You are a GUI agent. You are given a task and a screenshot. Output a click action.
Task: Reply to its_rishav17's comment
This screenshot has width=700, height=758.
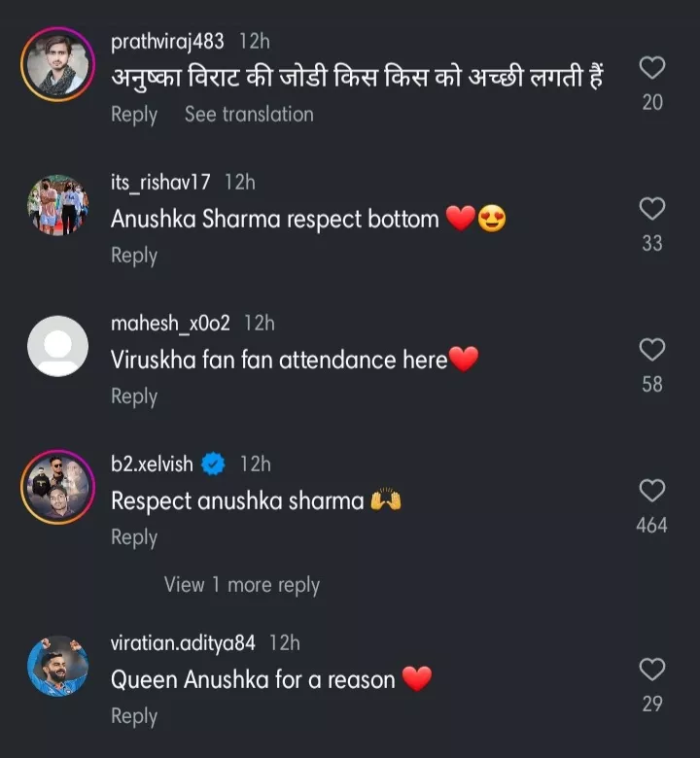[x=134, y=256]
